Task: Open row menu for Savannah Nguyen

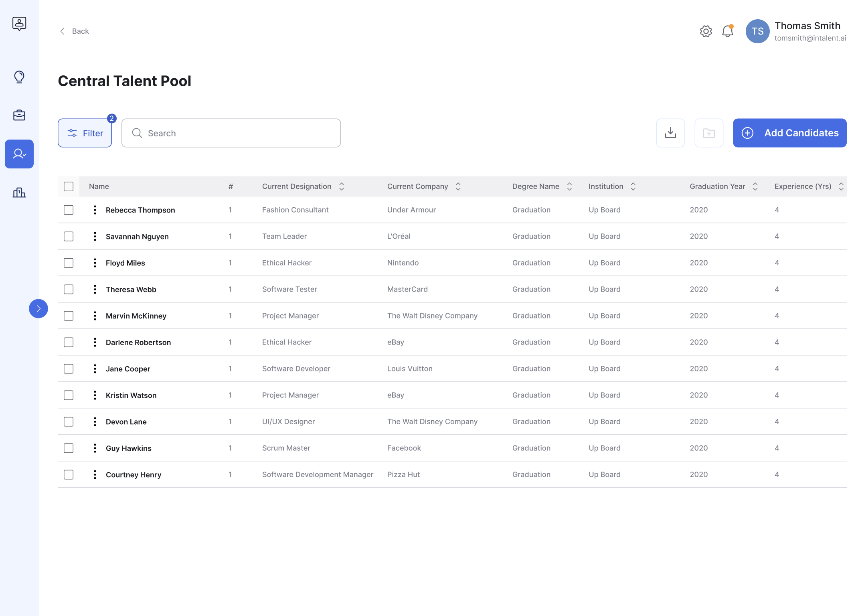Action: tap(95, 236)
